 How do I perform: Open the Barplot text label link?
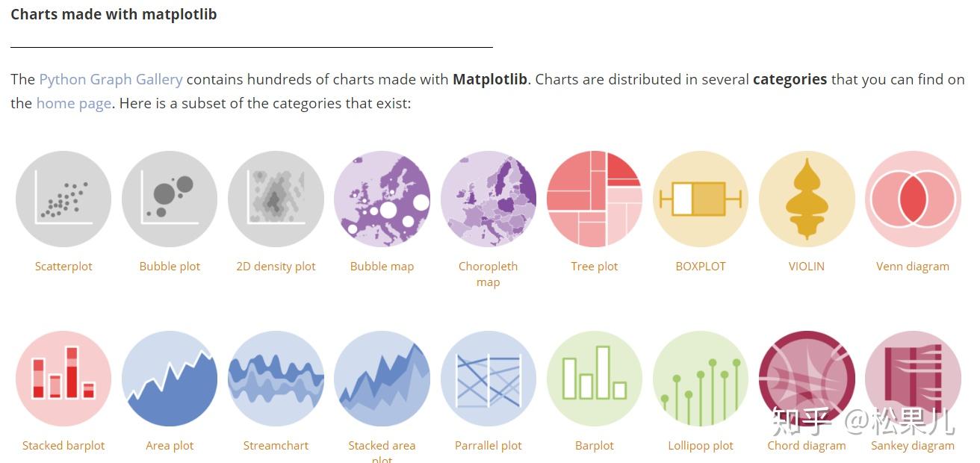tap(595, 445)
